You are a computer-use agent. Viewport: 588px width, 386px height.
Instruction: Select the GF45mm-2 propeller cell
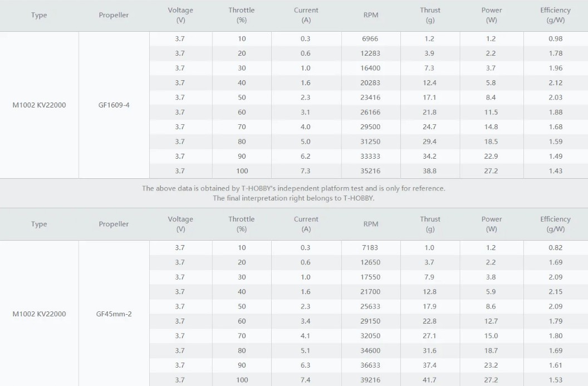point(114,314)
